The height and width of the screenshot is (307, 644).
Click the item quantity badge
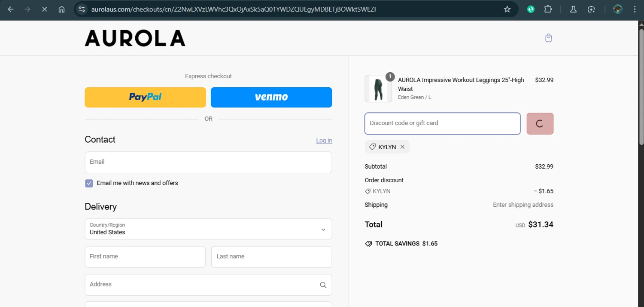click(390, 77)
